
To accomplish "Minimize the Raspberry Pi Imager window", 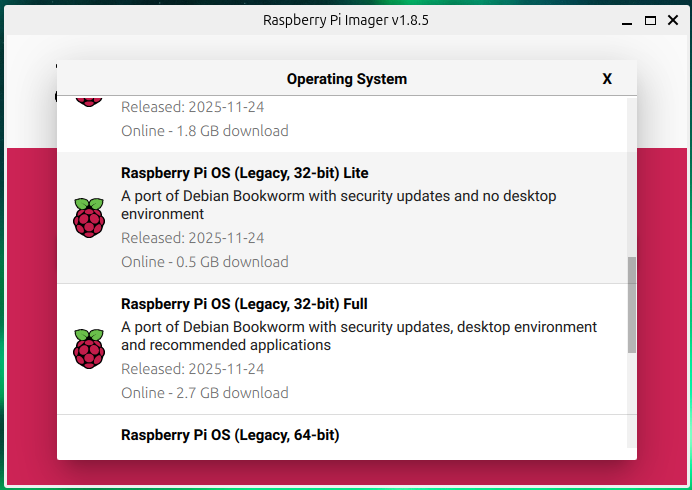I will click(x=626, y=20).
